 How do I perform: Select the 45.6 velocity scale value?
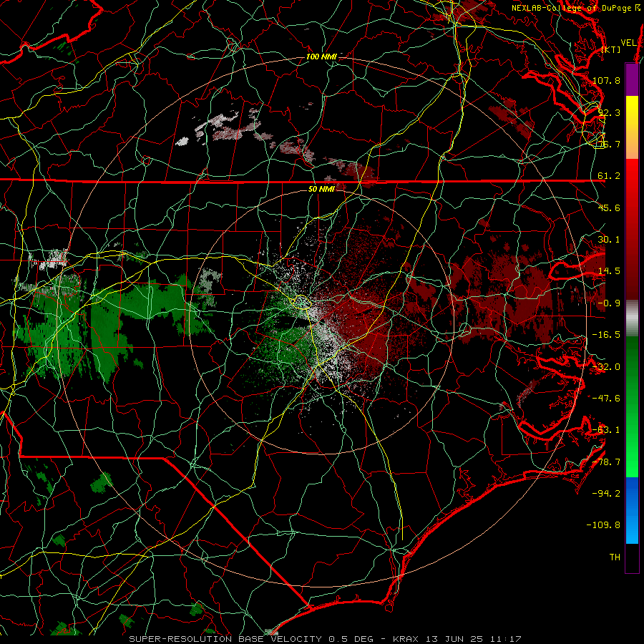609,208
